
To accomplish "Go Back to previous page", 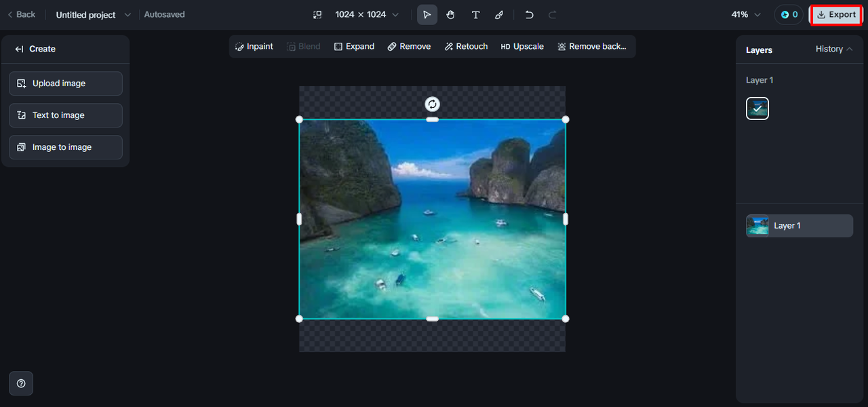I will (21, 14).
